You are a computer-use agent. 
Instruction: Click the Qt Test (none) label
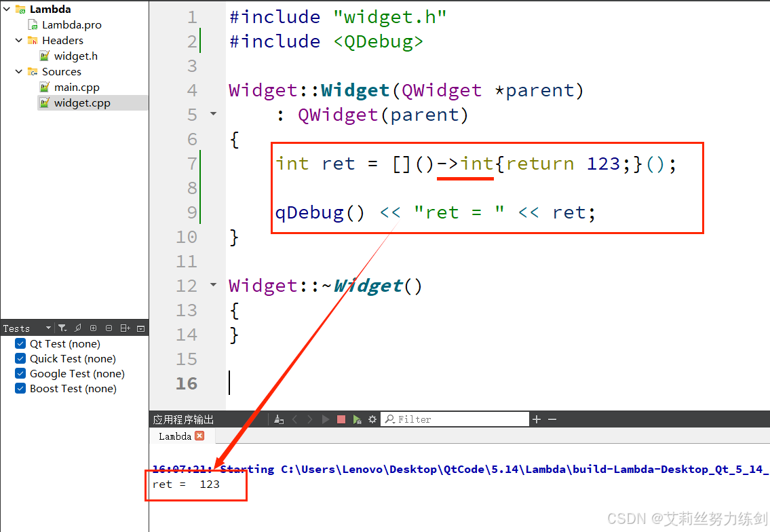65,343
